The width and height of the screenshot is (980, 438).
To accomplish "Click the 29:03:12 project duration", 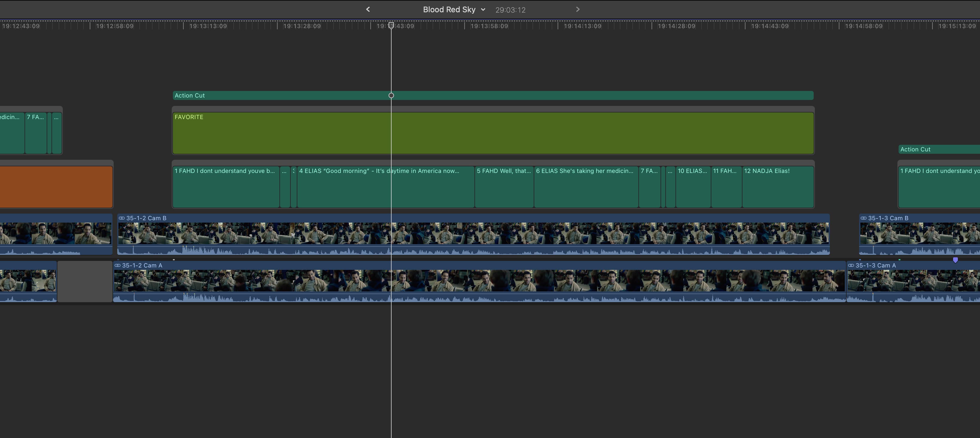I will (x=510, y=10).
